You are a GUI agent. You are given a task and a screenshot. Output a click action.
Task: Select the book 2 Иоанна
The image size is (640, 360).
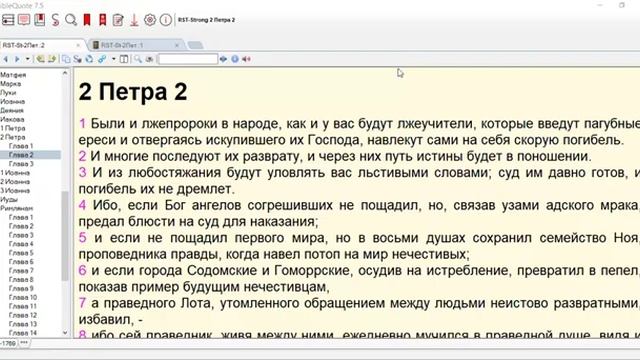point(15,182)
